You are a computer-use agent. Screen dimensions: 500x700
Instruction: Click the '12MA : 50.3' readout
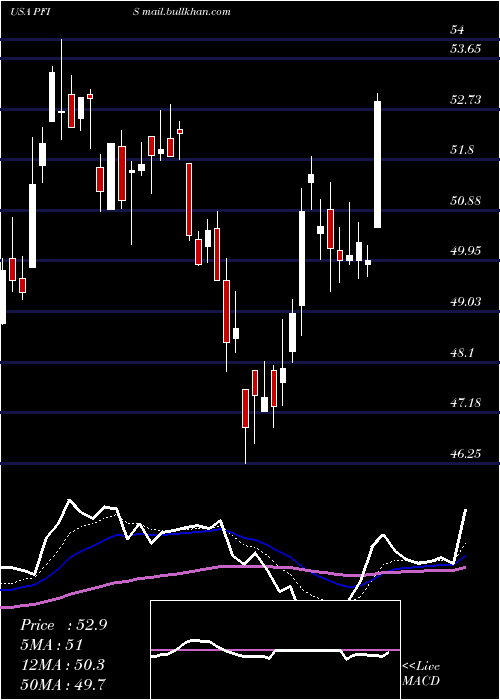(x=62, y=664)
